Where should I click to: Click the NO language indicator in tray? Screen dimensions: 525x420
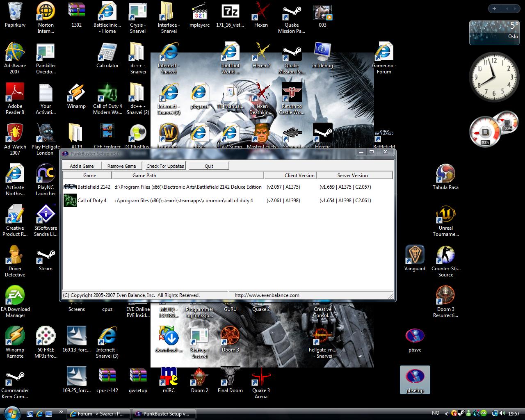pos(436,413)
